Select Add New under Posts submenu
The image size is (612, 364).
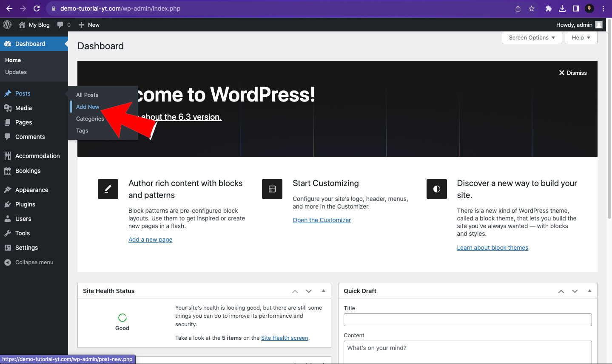(x=87, y=107)
